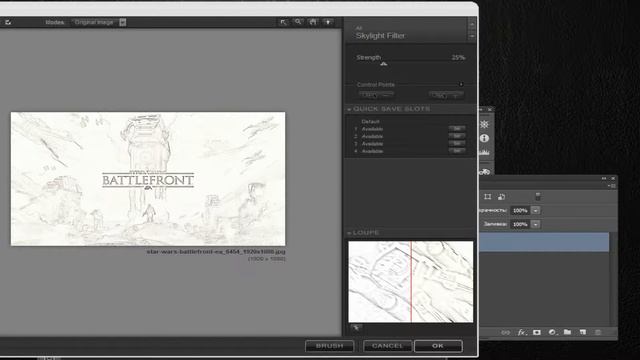The image size is (640, 360).
Task: Click Set button for slot 1
Action: [x=457, y=129]
